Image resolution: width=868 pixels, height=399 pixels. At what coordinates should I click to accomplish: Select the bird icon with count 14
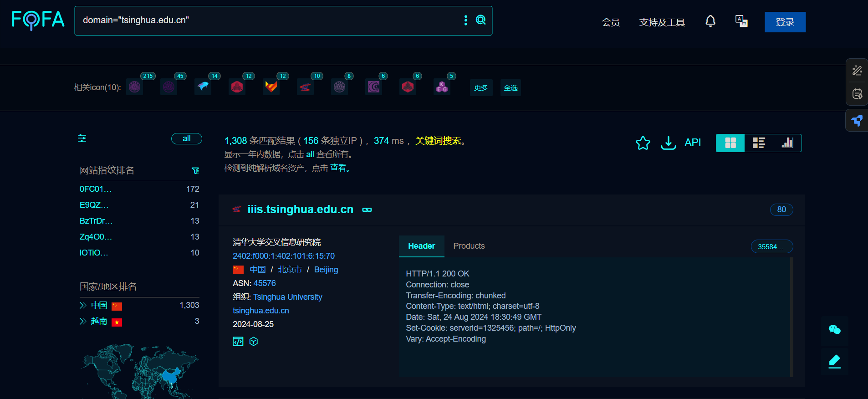pos(203,87)
